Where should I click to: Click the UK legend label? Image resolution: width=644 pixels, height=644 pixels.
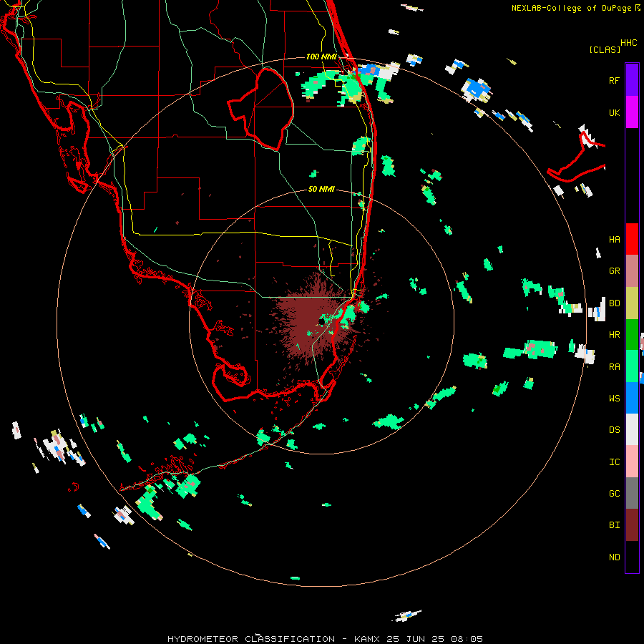pos(615,112)
